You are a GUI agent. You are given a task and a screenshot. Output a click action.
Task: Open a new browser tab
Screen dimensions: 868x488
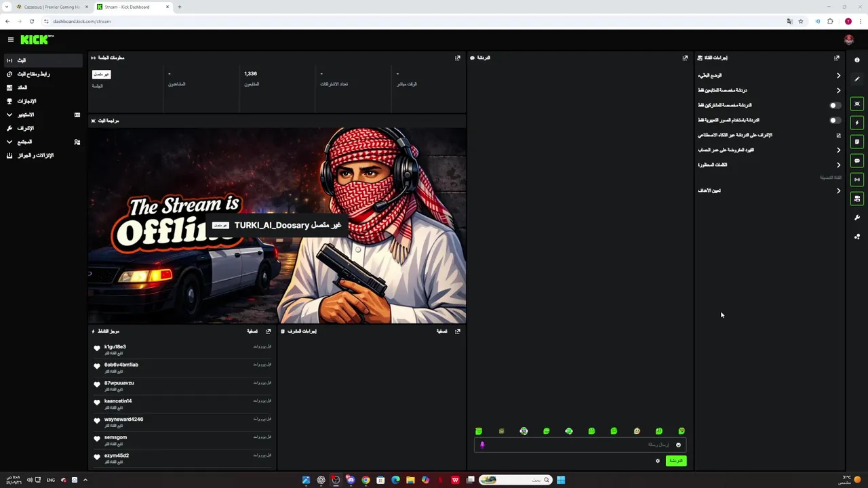[x=180, y=7]
